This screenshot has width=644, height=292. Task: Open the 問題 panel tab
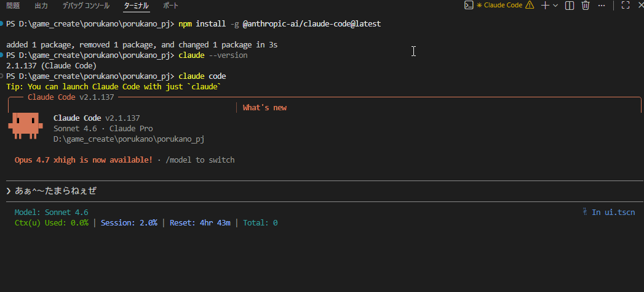point(13,6)
